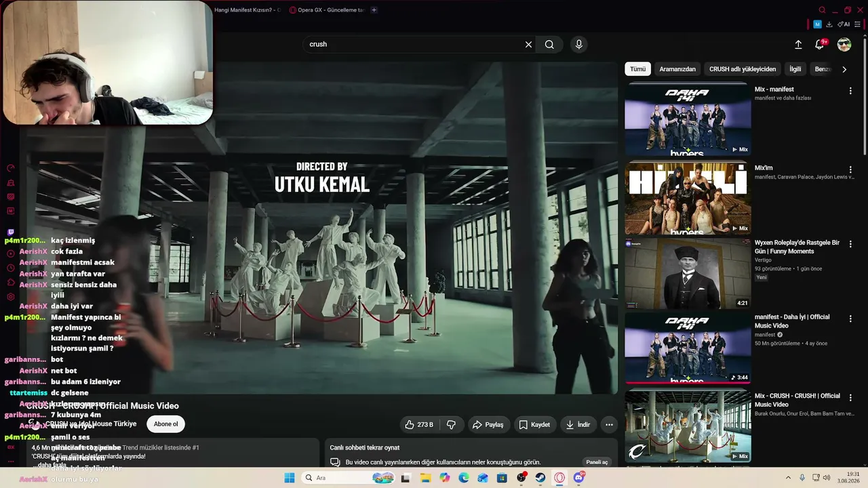Screen dimensions: 868x488
Task: Dislike the CRUSH video
Action: [x=451, y=425]
